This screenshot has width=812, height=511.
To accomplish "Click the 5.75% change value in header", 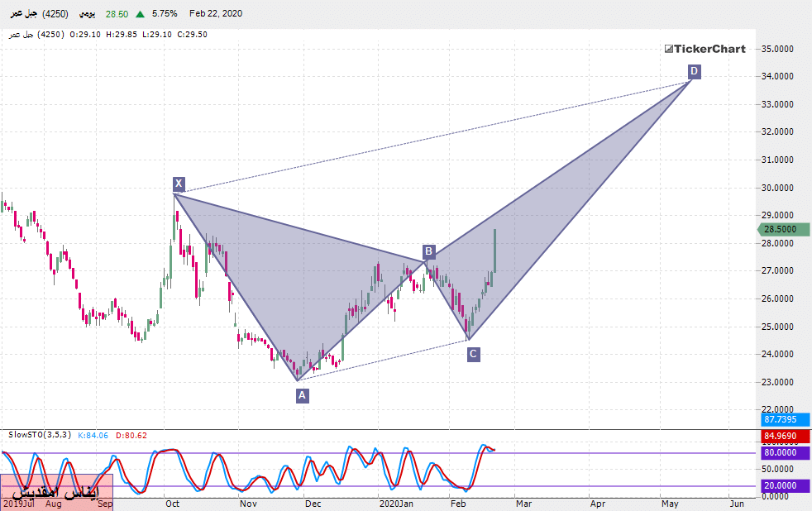I will tap(165, 14).
